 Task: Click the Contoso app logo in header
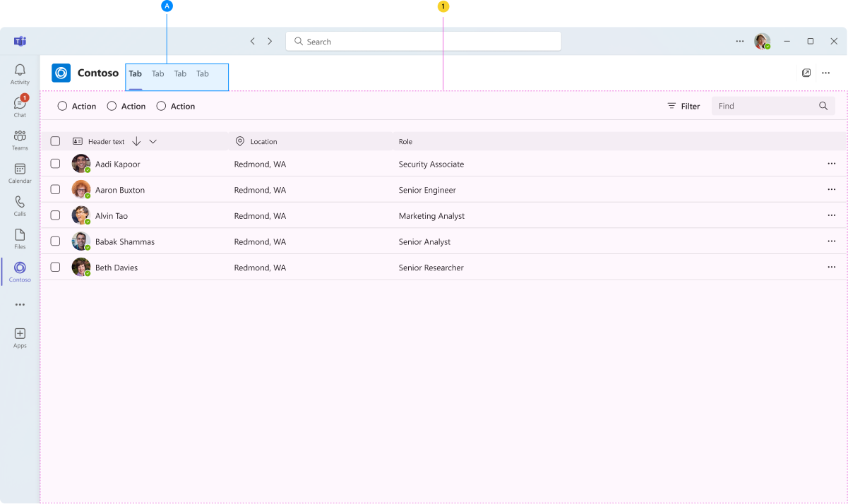61,73
